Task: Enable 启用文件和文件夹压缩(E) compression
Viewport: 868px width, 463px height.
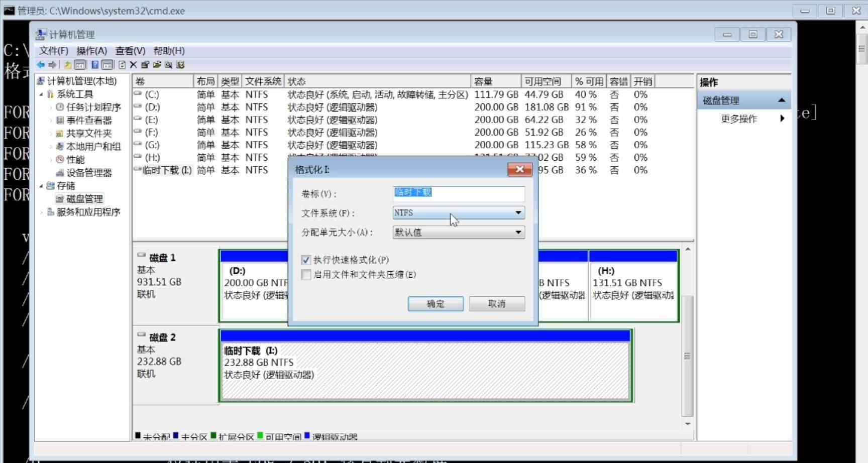Action: point(306,275)
